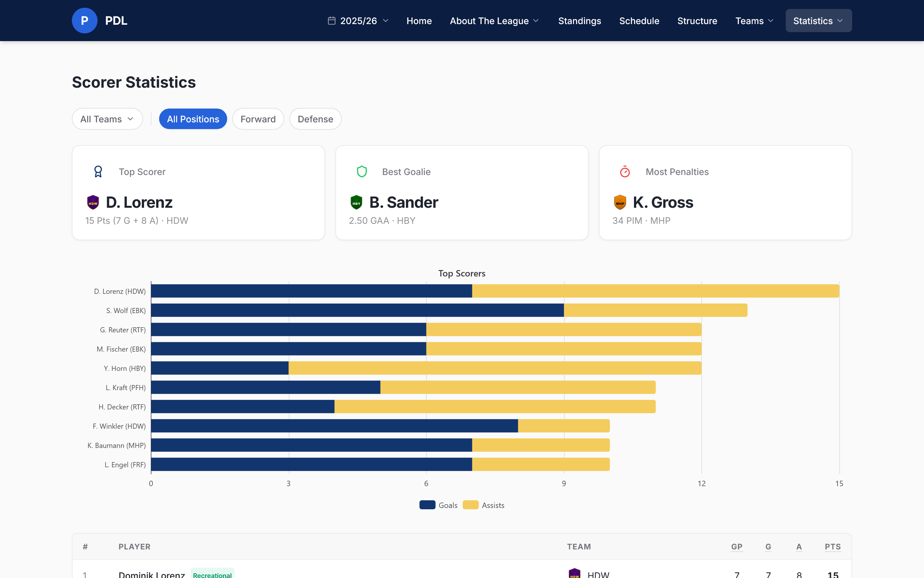Filter scorers by Defense position
Image resolution: width=924 pixels, height=578 pixels.
(315, 119)
